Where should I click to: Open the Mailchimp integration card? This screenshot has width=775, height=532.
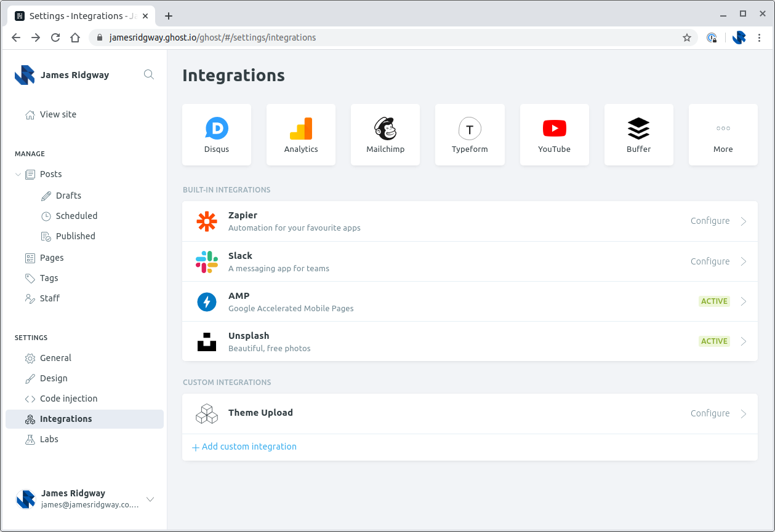[385, 135]
